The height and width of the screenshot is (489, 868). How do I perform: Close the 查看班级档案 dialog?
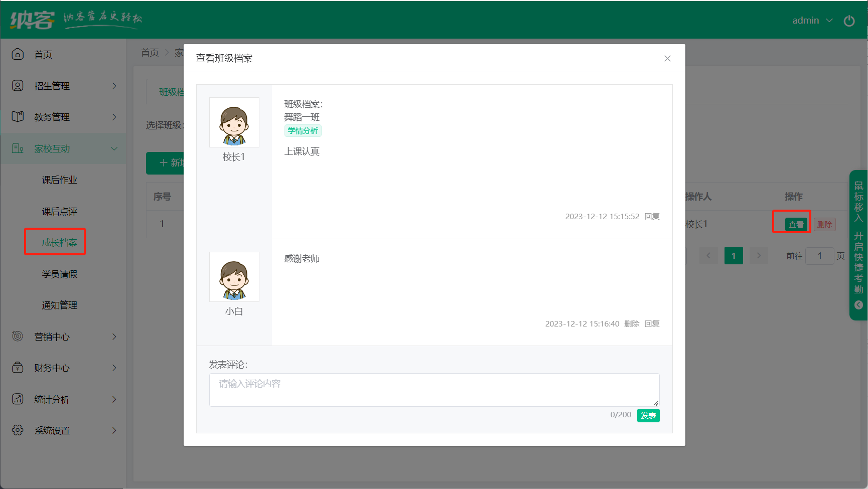[x=667, y=58]
